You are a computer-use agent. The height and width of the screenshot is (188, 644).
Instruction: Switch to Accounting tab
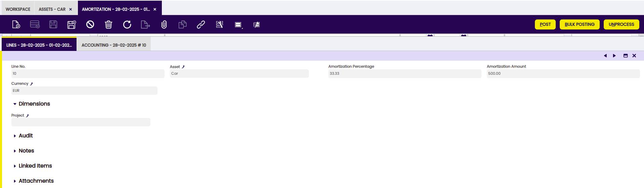(x=114, y=45)
